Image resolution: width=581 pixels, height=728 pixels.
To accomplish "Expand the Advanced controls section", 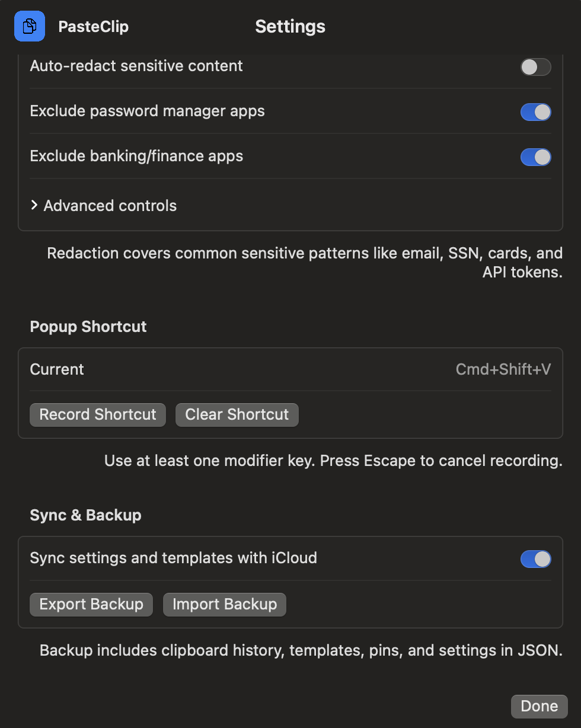I will (110, 205).
